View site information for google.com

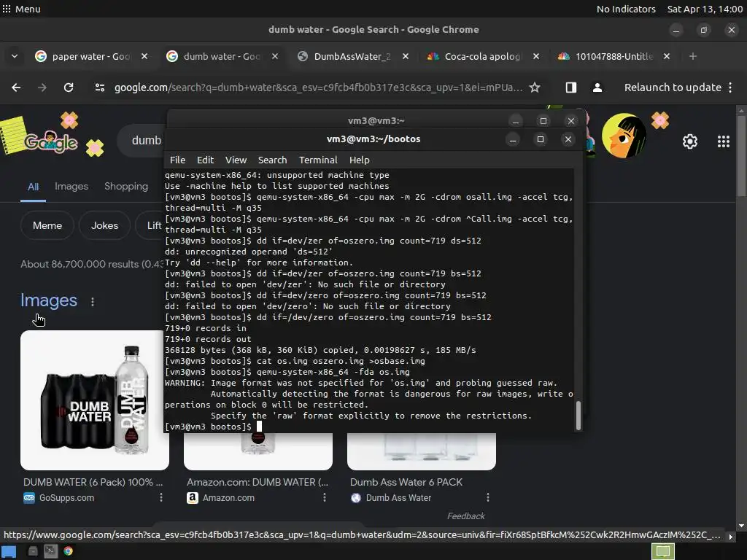coord(99,87)
